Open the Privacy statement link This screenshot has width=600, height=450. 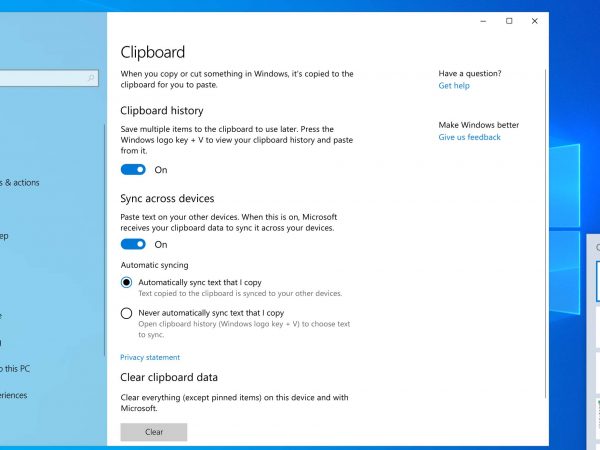(x=150, y=357)
